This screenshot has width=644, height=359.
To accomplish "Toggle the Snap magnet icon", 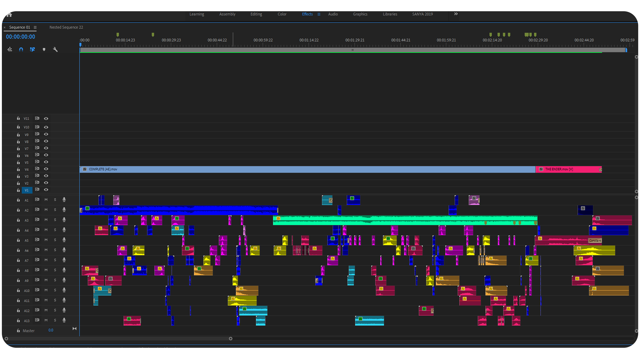I will [x=21, y=49].
